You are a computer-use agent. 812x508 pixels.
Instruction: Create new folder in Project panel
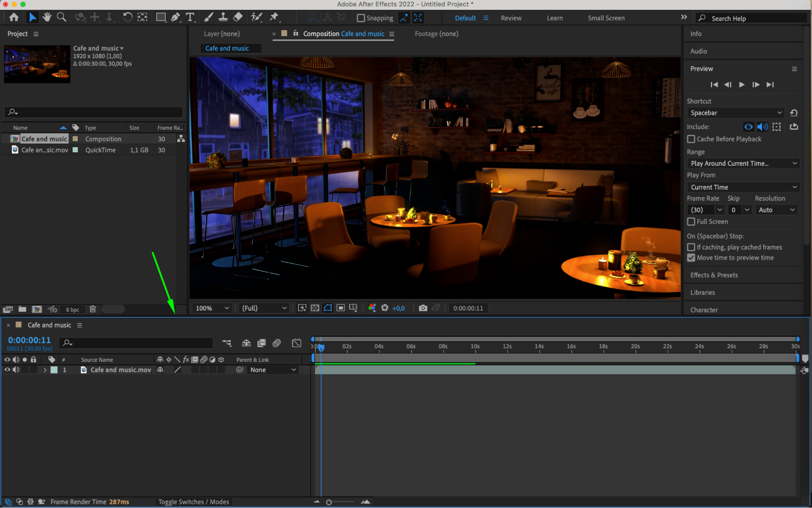(x=22, y=309)
